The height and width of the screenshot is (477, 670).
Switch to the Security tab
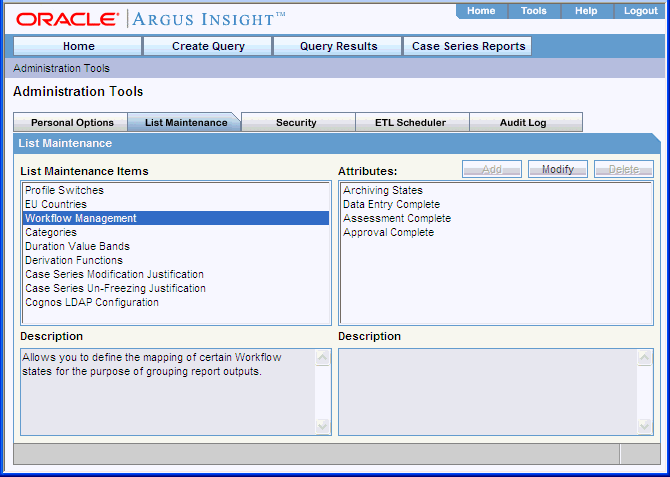298,122
